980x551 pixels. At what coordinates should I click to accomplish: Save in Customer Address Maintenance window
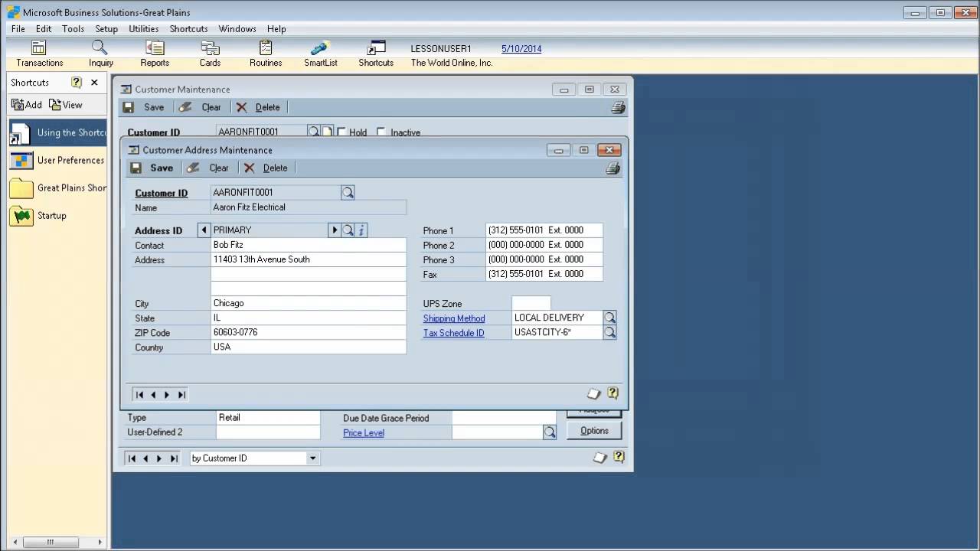coord(152,168)
